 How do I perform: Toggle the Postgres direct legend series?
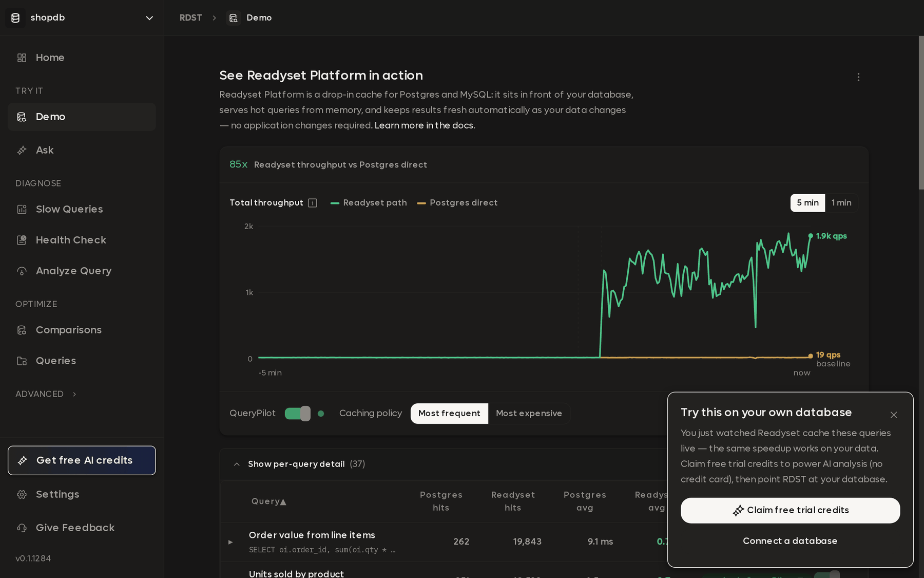point(457,203)
